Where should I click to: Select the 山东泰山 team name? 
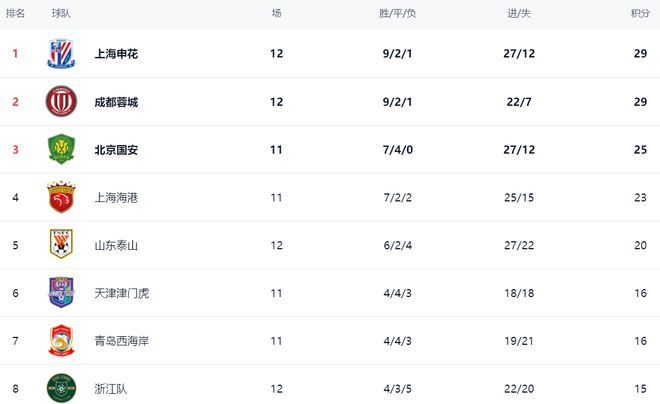pos(116,245)
